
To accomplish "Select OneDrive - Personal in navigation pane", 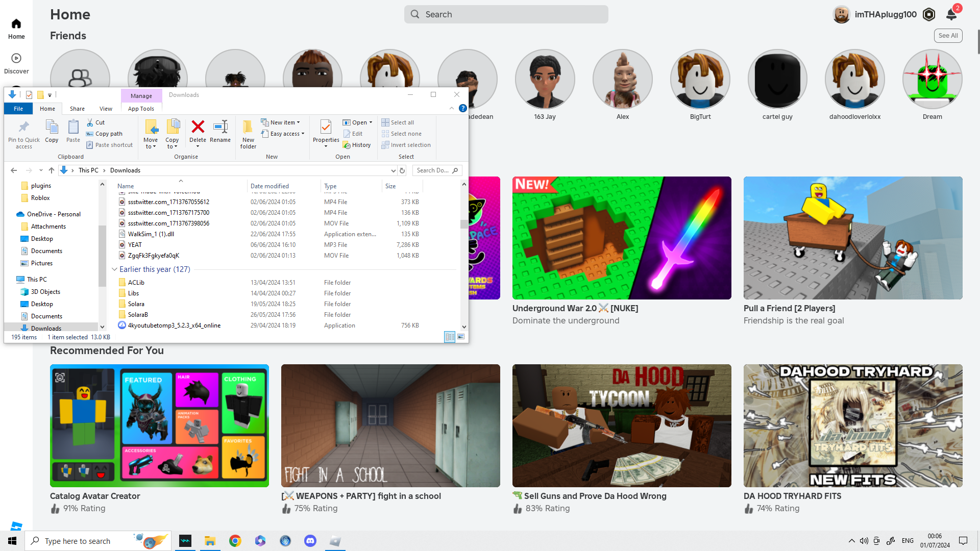I will click(54, 214).
